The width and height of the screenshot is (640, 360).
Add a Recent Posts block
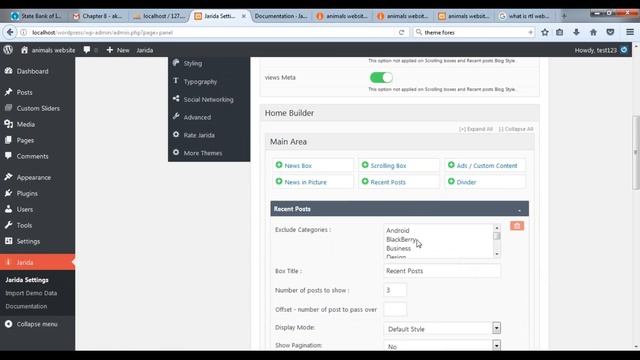pyautogui.click(x=399, y=182)
